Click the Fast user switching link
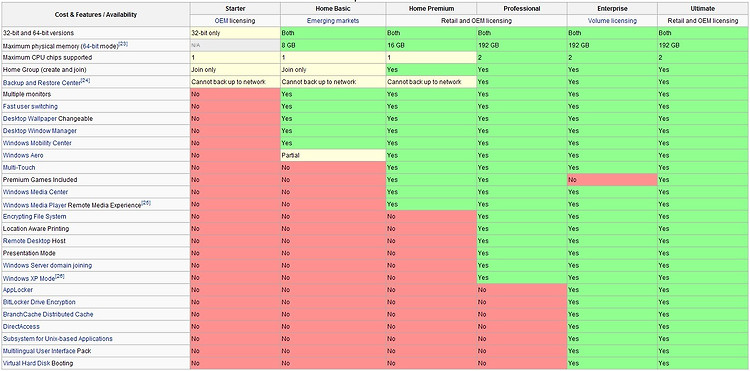The width and height of the screenshot is (750, 371). click(x=30, y=107)
